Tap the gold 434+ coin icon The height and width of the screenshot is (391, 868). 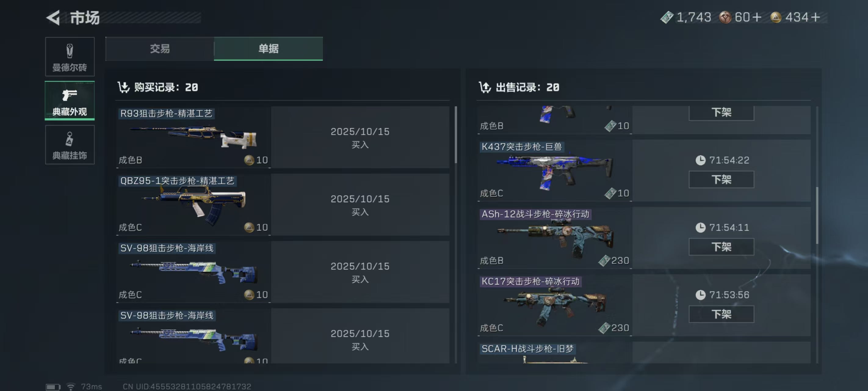(776, 17)
